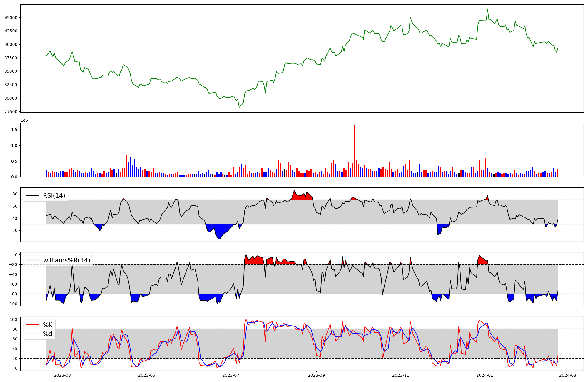Click the blue %d legend line swatch

[32, 334]
